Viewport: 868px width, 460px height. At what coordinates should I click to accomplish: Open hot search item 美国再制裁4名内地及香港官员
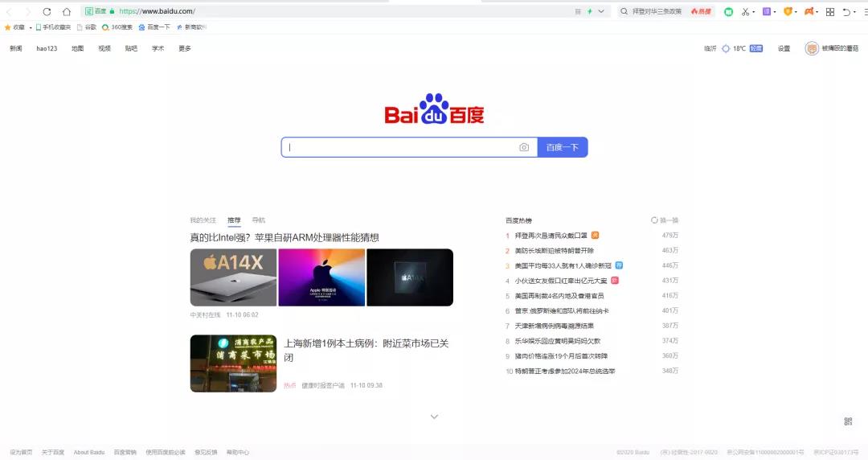[559, 296]
